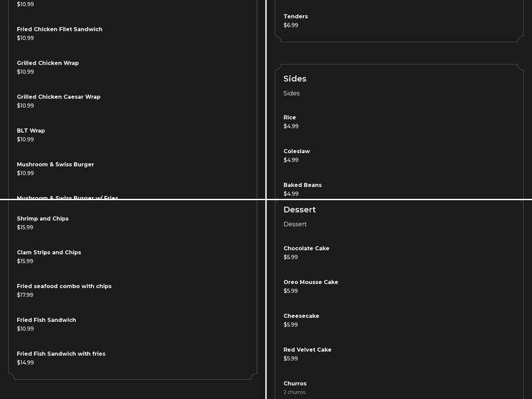Click the large Dessert section heading
The width and height of the screenshot is (532, 399).
(299, 209)
